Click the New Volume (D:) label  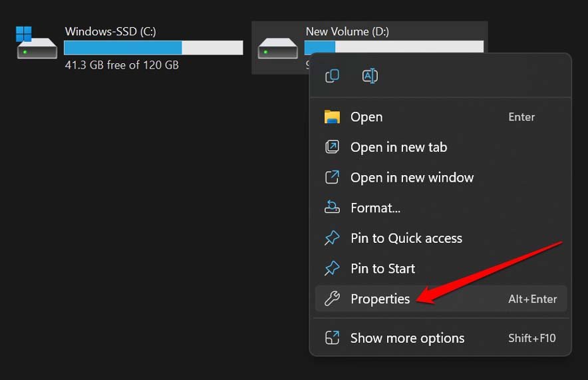tap(347, 31)
